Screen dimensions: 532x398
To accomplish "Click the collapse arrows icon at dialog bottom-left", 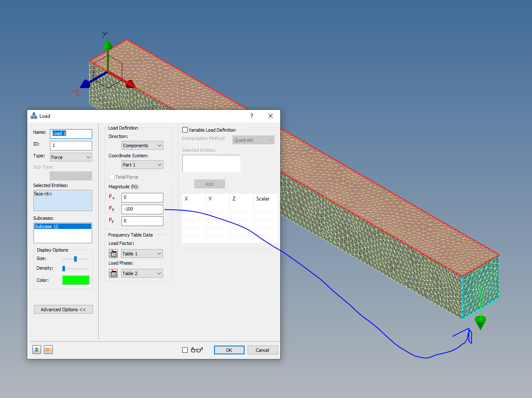I will point(36,349).
